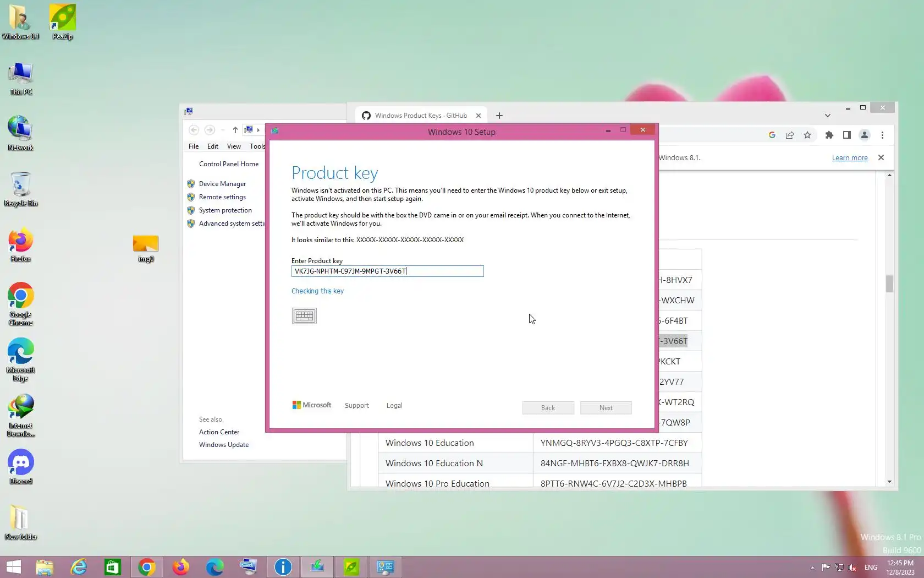Toggle Chrome's side panel
The height and width of the screenshot is (578, 924).
[847, 135]
